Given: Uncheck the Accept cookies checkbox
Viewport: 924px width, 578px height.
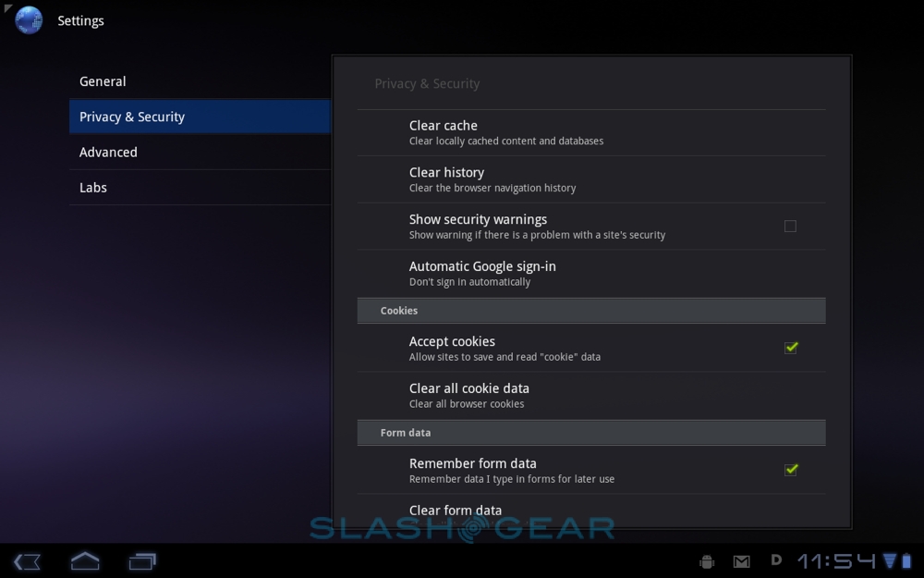Looking at the screenshot, I should (x=791, y=348).
